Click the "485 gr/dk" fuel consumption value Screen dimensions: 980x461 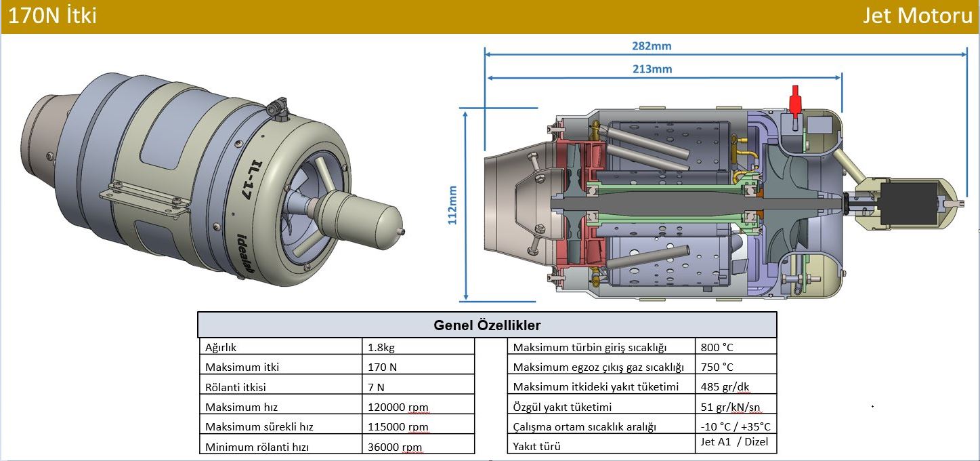725,387
